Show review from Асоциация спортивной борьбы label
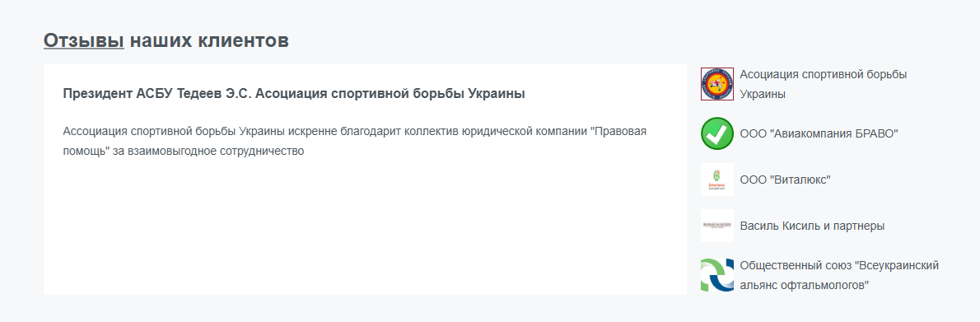The width and height of the screenshot is (980, 322). (x=824, y=84)
